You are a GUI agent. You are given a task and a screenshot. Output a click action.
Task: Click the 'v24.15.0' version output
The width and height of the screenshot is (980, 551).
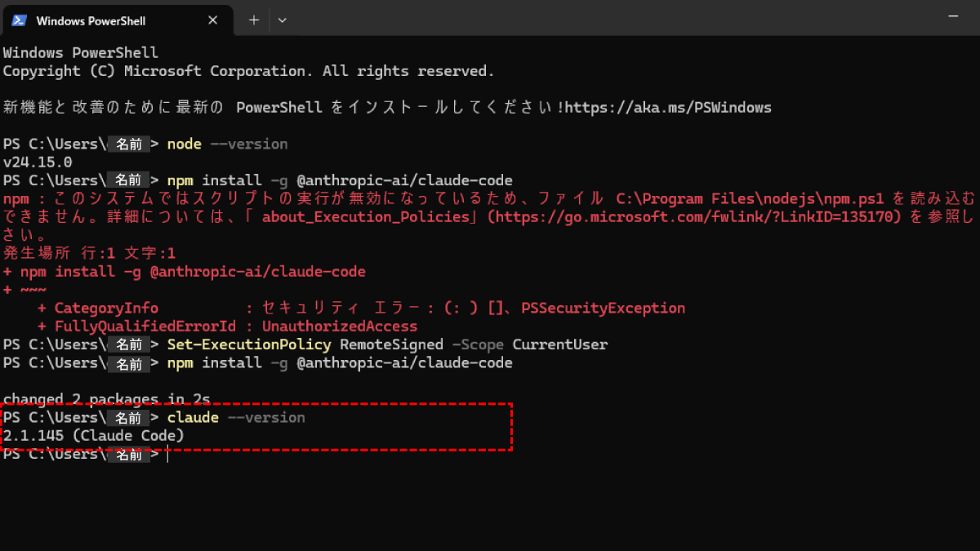coord(38,162)
